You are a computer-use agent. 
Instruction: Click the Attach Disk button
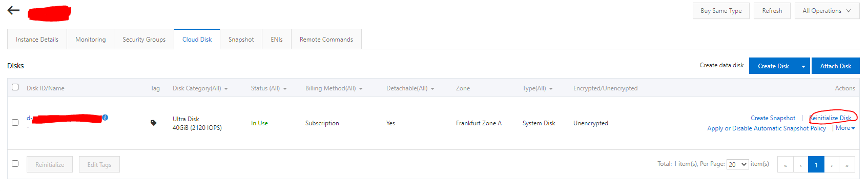point(835,66)
